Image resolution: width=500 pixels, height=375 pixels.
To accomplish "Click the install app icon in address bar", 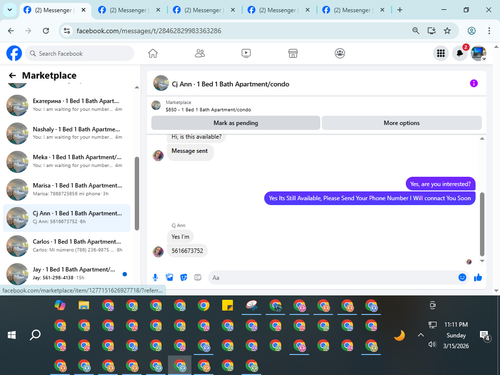I will tap(431, 31).
